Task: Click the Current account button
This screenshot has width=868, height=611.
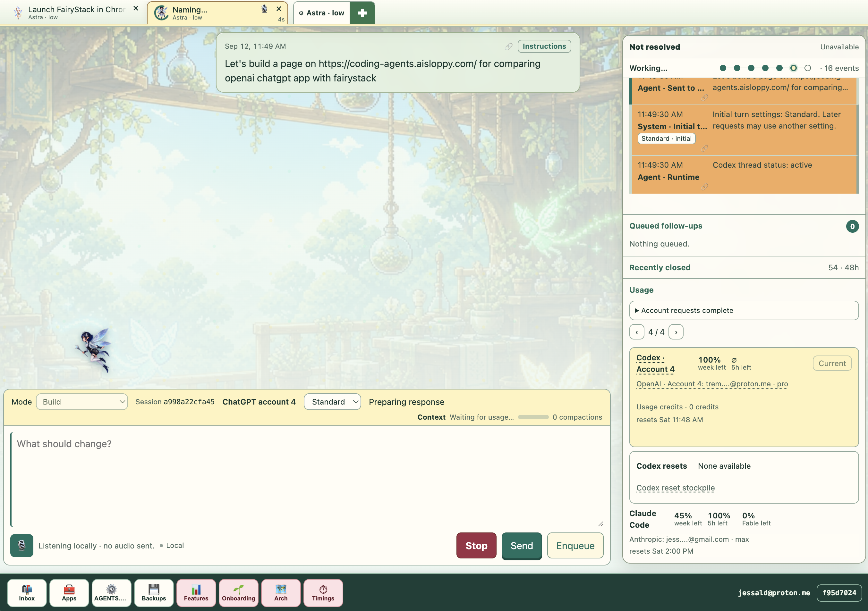Action: click(x=832, y=364)
